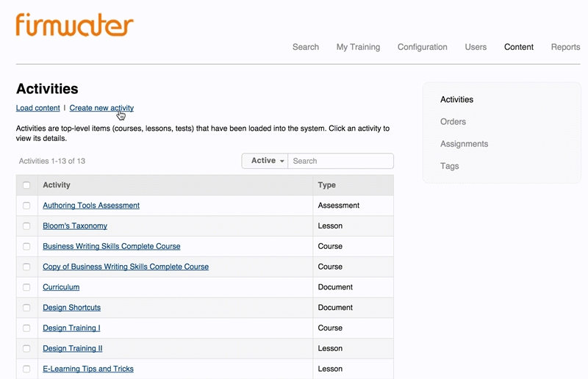The image size is (588, 379).
Task: Click Create new activity link
Action: (101, 108)
